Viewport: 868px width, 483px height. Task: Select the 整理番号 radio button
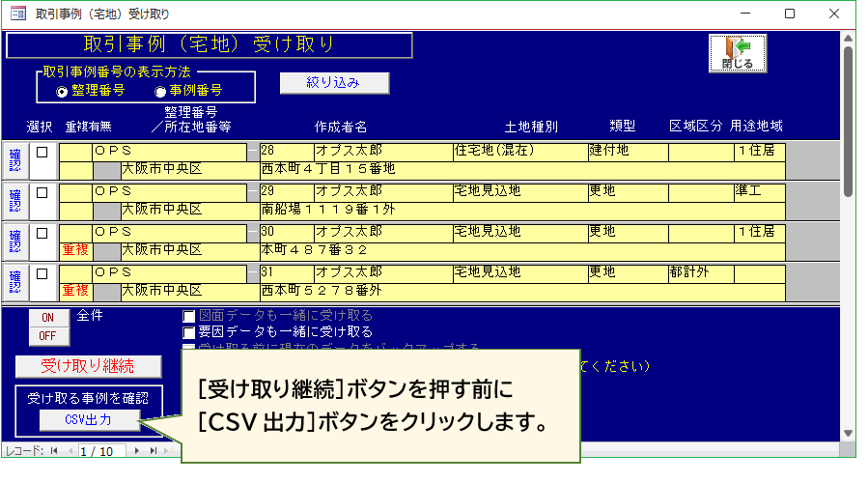point(62,91)
